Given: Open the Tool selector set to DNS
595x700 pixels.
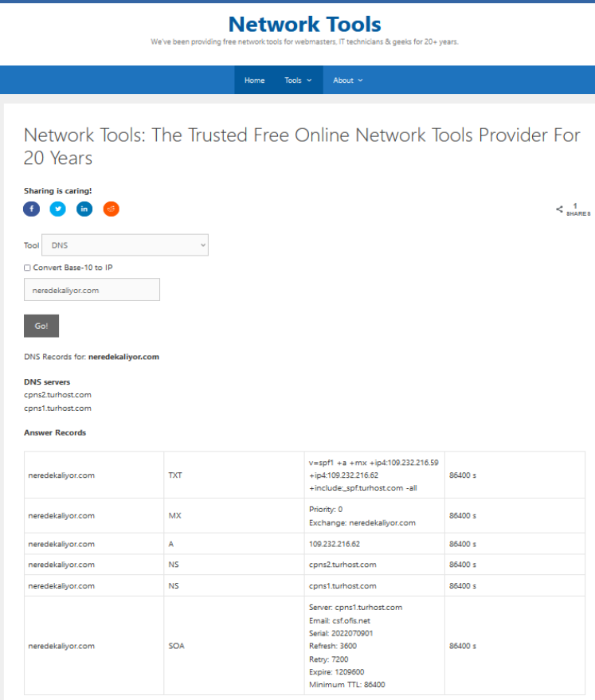Looking at the screenshot, I should (125, 245).
